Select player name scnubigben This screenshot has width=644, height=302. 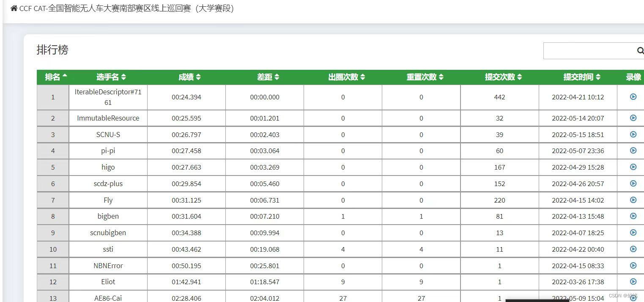108,233
